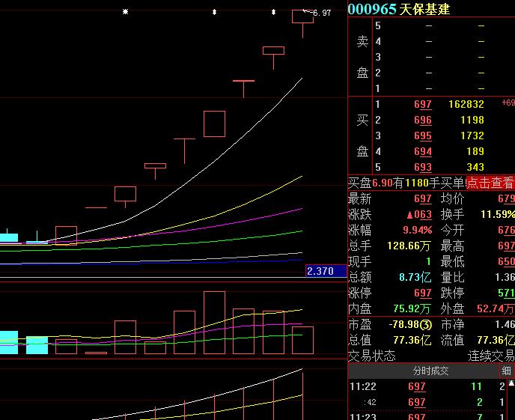Click the diamond marker nearest the 6.97 label
The image size is (515, 420).
(x=273, y=12)
